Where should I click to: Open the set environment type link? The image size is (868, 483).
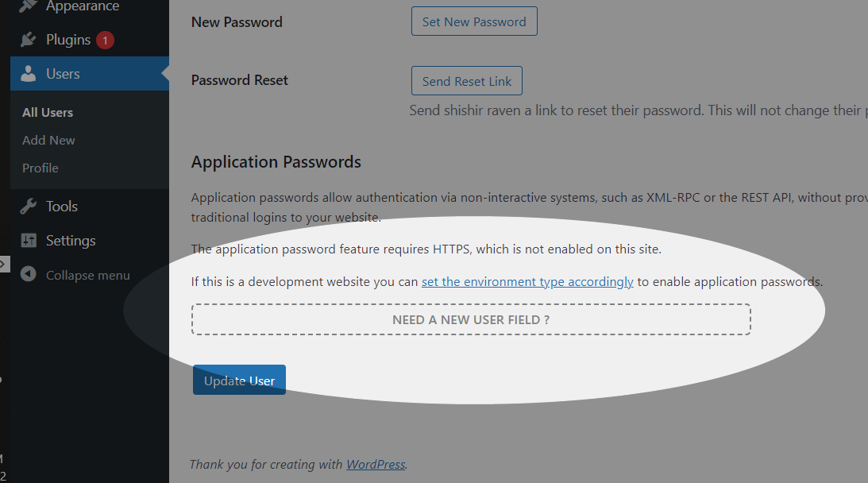527,281
